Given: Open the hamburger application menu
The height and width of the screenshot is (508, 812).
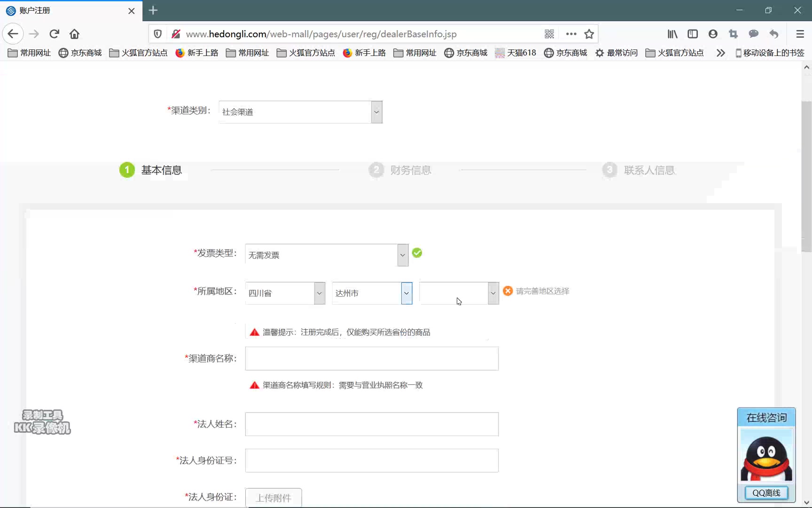Looking at the screenshot, I should tap(800, 34).
